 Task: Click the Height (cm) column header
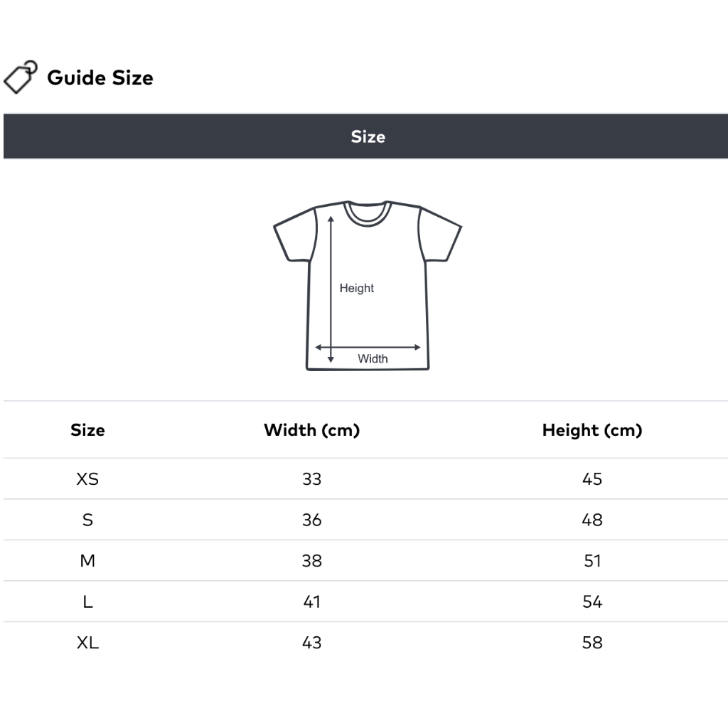[591, 430]
